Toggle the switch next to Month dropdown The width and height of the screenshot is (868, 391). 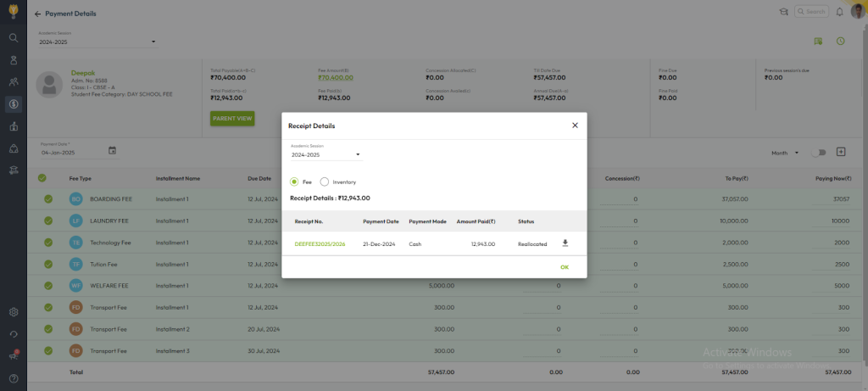[x=818, y=153]
